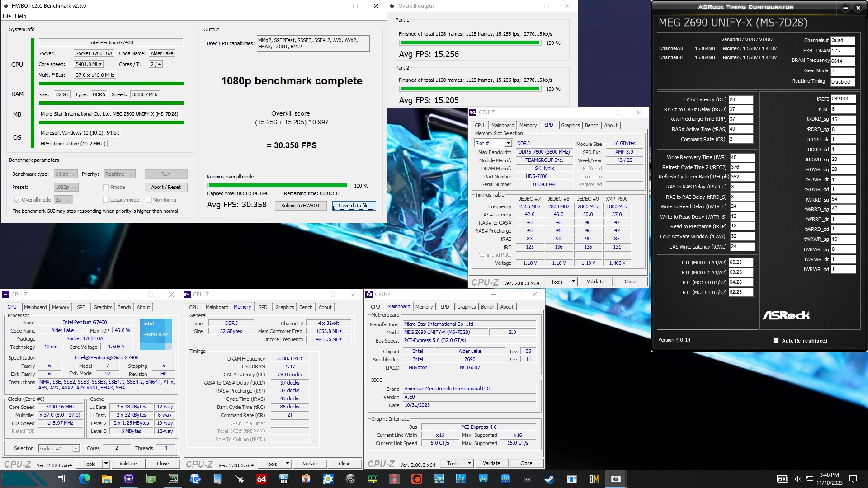Viewport: 868px width, 488px height.
Task: Click the HWBOT x265 Benchmark title bar icon
Action: point(6,6)
